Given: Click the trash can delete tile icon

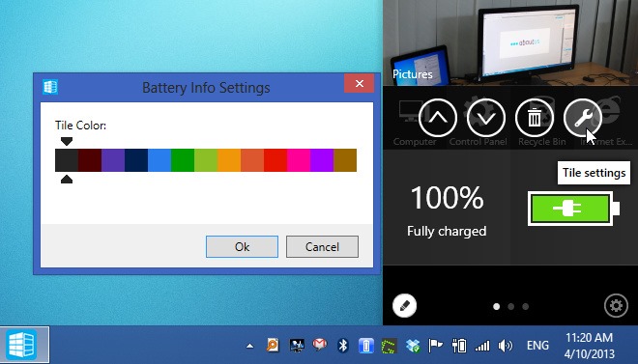Looking at the screenshot, I should tap(535, 118).
